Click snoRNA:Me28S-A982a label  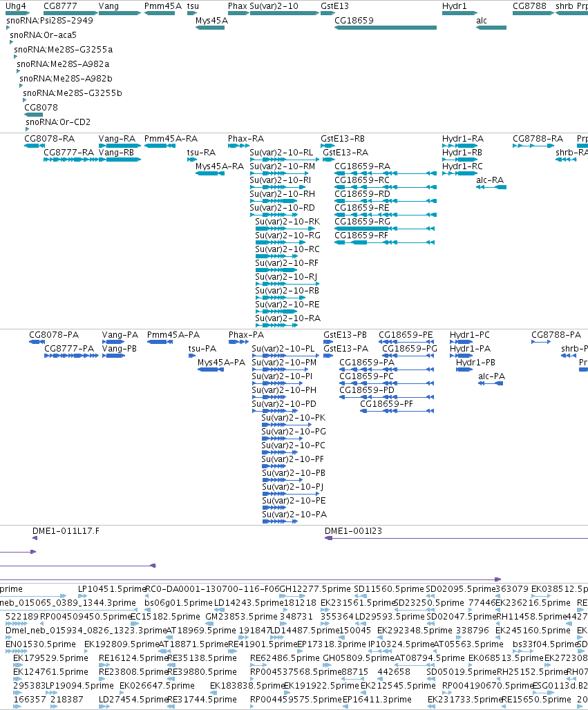(x=63, y=64)
